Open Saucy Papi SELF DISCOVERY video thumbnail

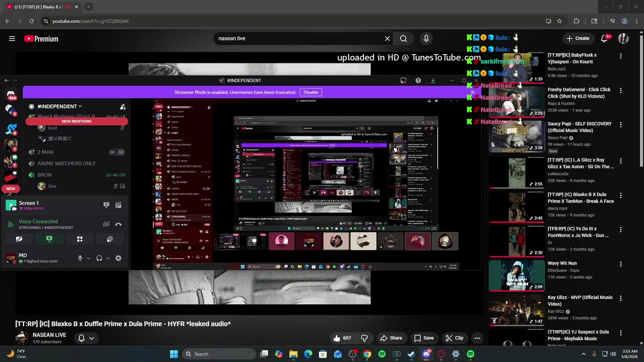tap(517, 136)
